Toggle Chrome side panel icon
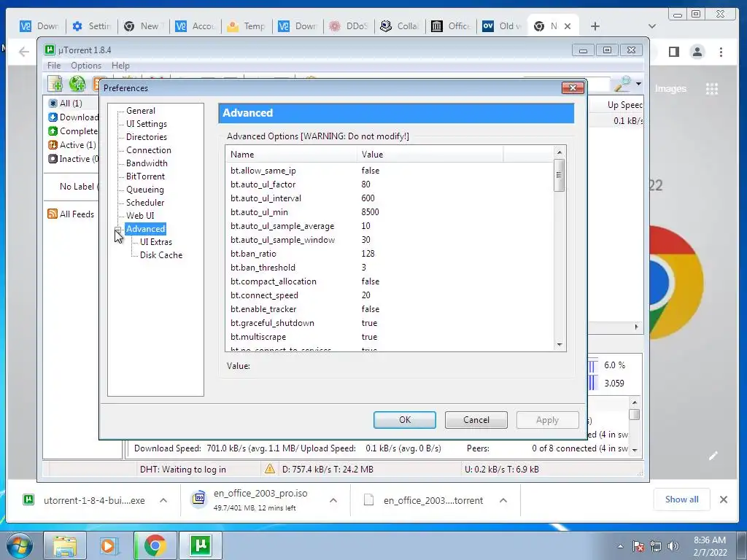Screen dimensions: 747x560 pos(673,52)
